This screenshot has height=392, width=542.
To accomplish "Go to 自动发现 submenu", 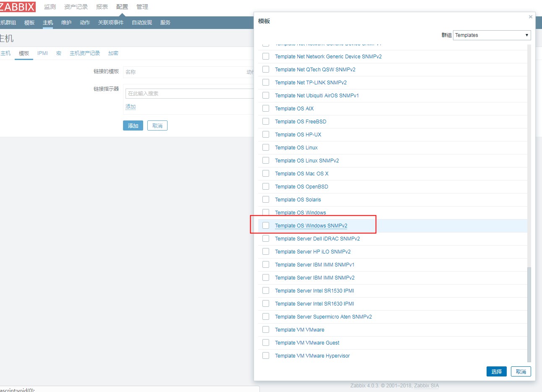I will pyautogui.click(x=142, y=23).
